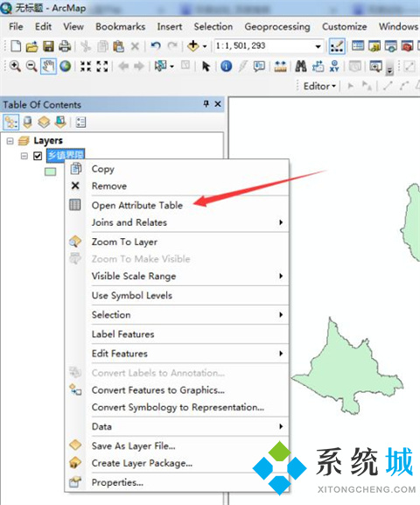Open the Table Of Contents Options icon
The height and width of the screenshot is (505, 420).
[80, 123]
